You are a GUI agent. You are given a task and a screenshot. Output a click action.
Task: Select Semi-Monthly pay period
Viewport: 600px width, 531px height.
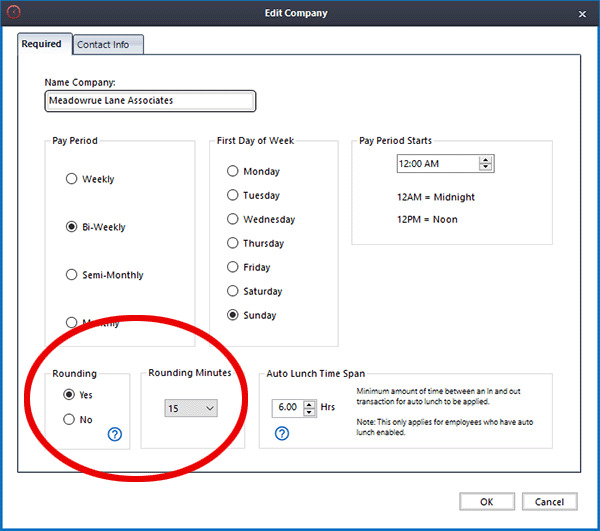[x=71, y=275]
